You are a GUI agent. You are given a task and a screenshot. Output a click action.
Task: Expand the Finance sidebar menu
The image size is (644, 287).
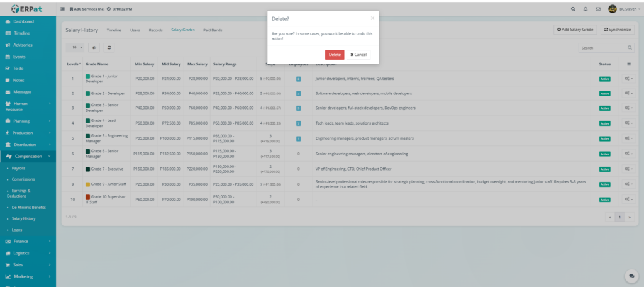click(28, 241)
